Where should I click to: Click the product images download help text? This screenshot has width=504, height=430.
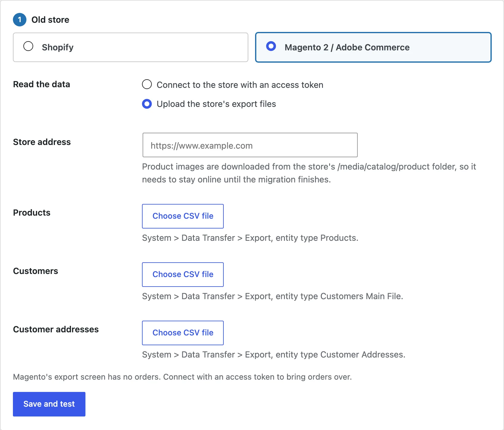(309, 173)
